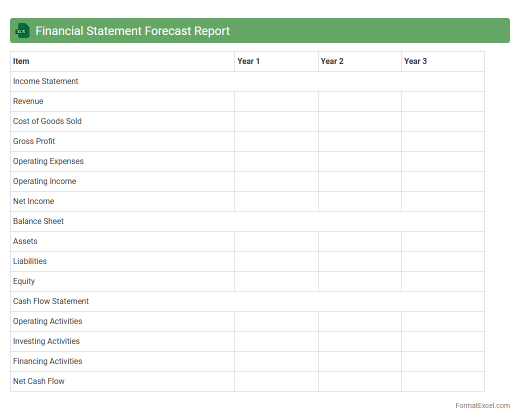The width and height of the screenshot is (520, 420).
Task: Click the XLS file icon in header
Action: tap(22, 30)
